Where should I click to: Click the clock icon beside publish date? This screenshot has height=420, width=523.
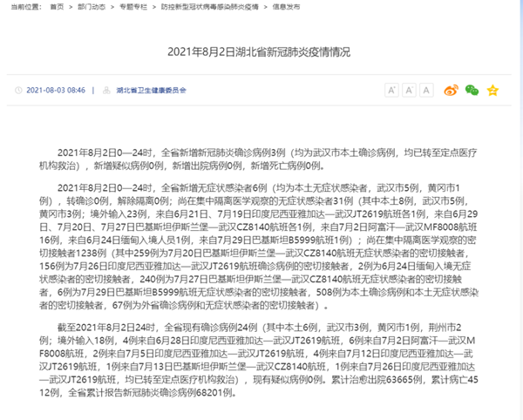[19, 90]
